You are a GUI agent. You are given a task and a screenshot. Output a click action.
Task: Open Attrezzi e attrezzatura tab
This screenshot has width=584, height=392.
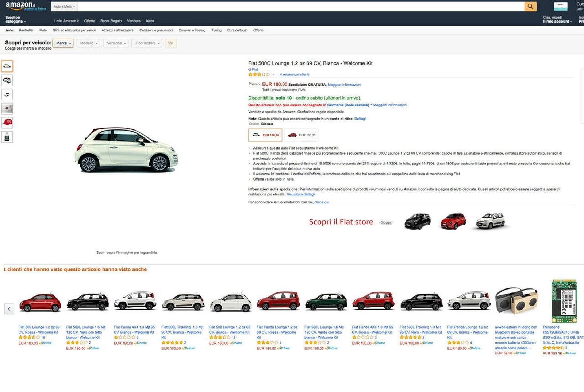coord(118,30)
